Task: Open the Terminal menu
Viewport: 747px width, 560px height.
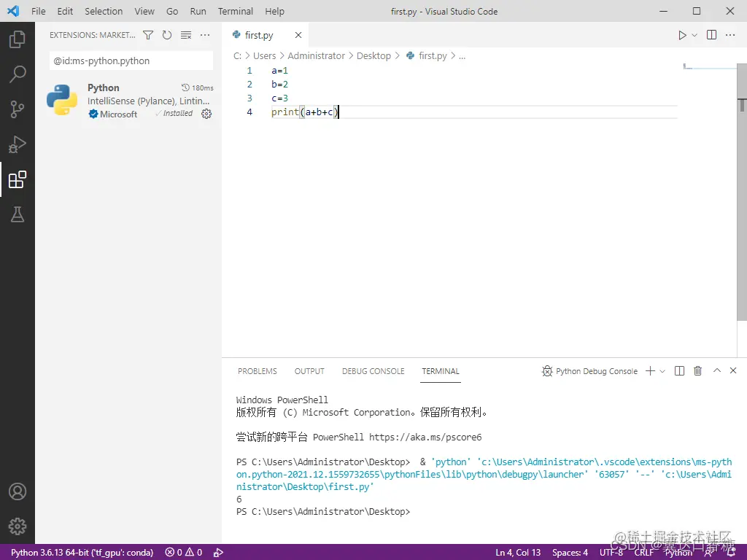Action: point(236,11)
